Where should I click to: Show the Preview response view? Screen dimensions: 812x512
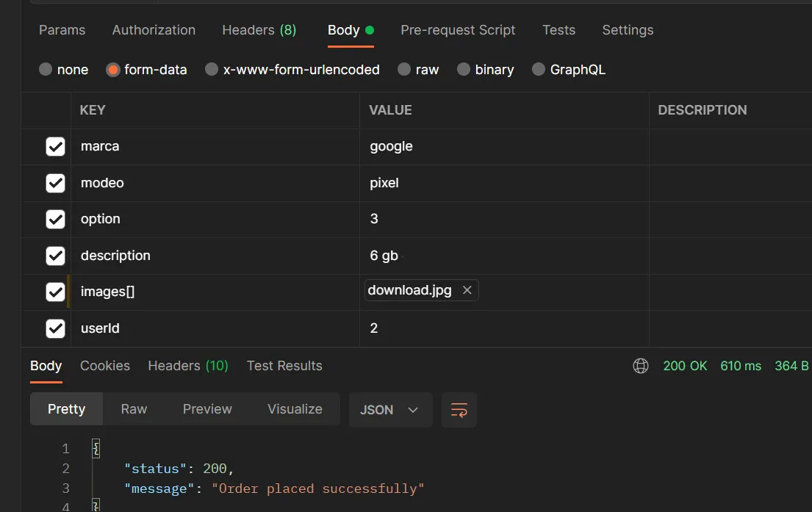(x=207, y=409)
